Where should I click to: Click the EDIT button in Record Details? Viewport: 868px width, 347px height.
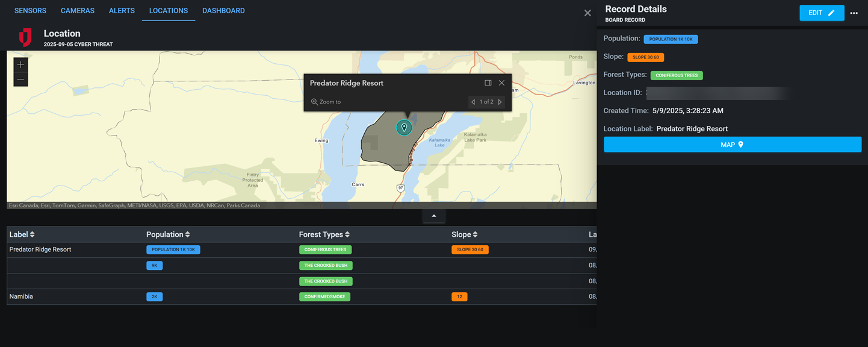point(822,13)
